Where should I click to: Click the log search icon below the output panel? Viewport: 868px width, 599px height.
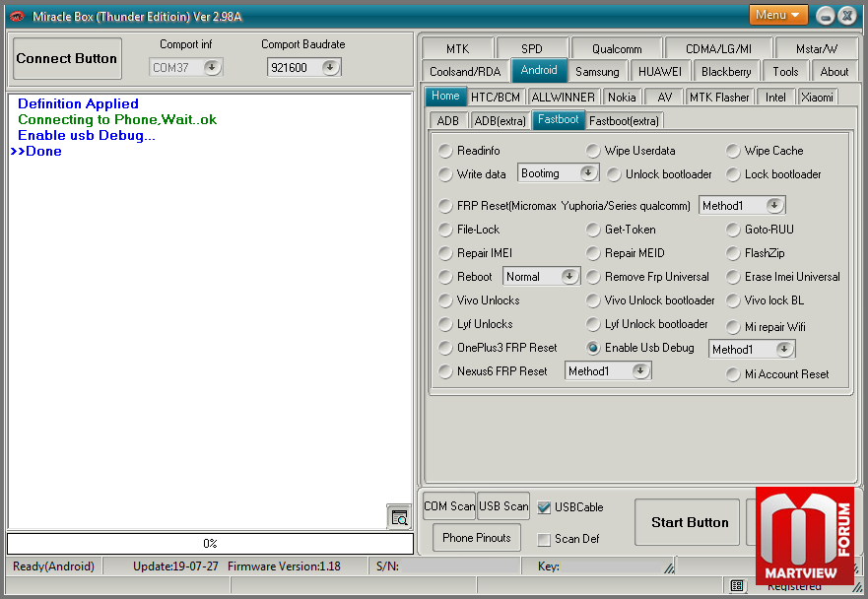pos(398,517)
